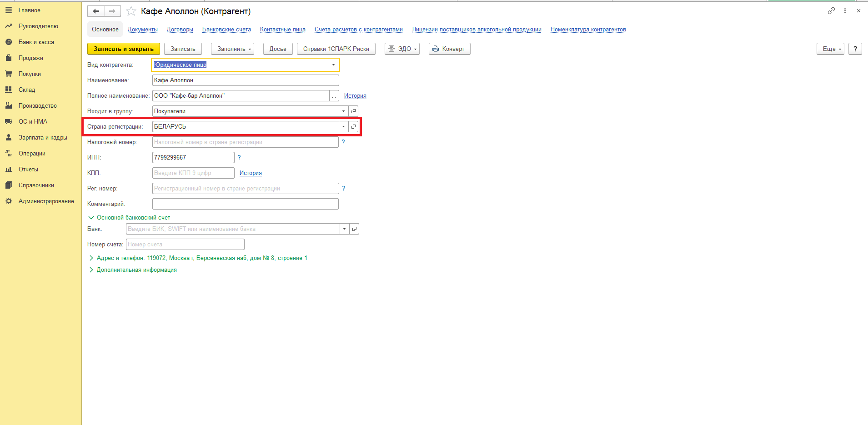Open the group Покупатели record icon
The image size is (868, 425).
pyautogui.click(x=353, y=111)
